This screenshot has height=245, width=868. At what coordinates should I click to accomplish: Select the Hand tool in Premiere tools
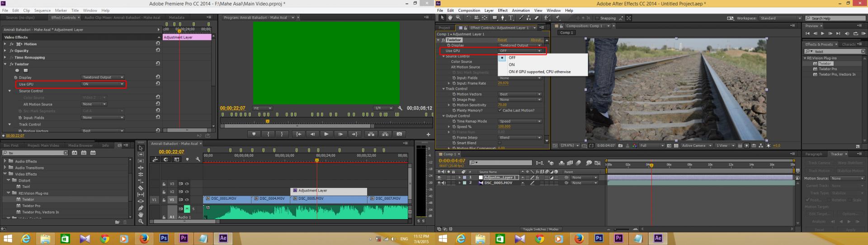click(141, 215)
